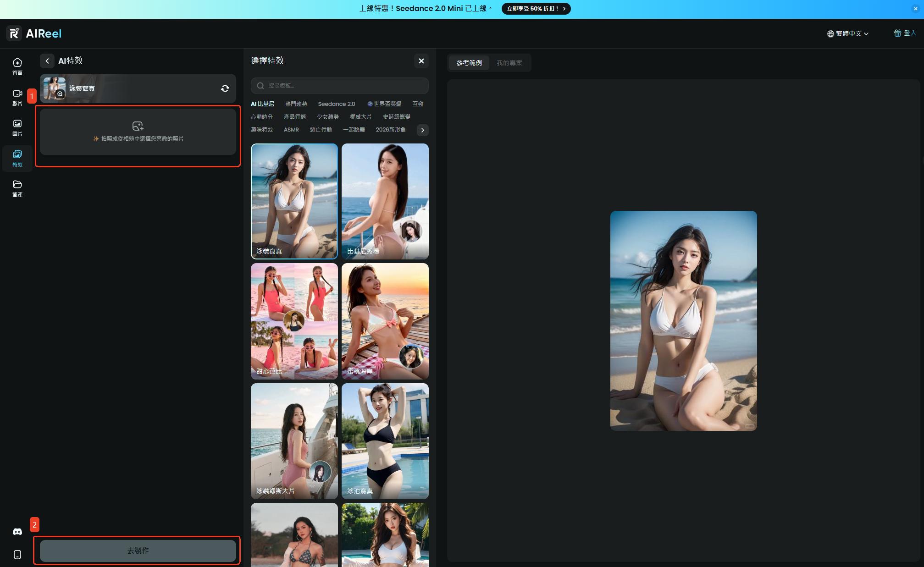Go back with the AI特效 back arrow

[47, 61]
